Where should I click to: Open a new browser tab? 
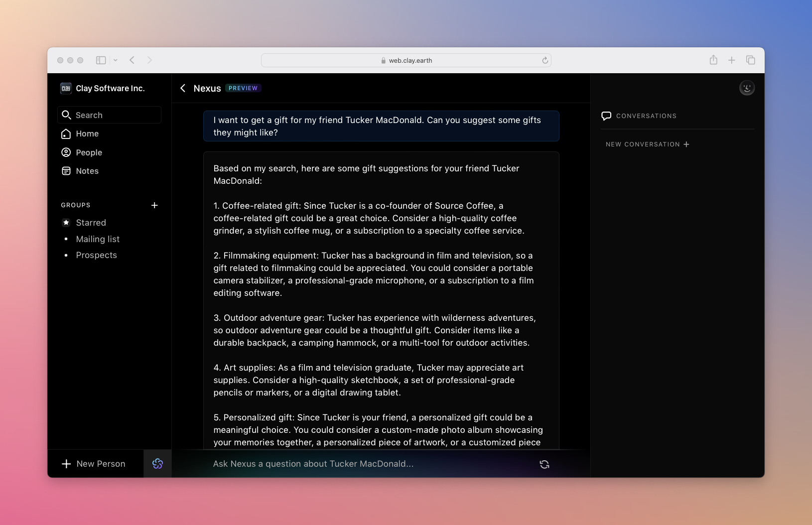[x=731, y=60]
